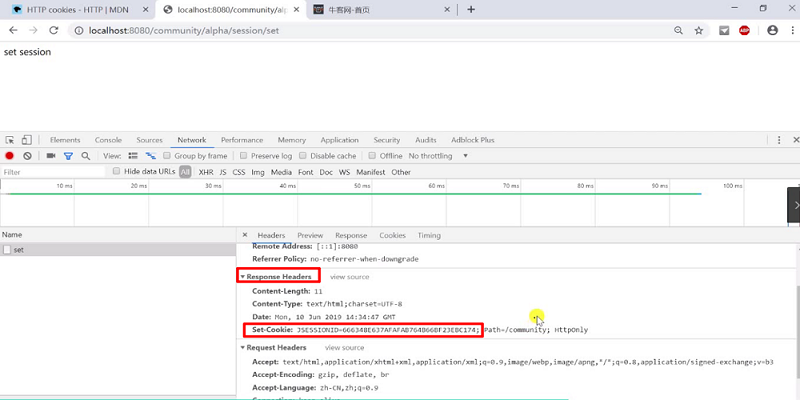Viewport: 800px width, 400px height.
Task: Filter requests by WS type
Action: point(344,172)
